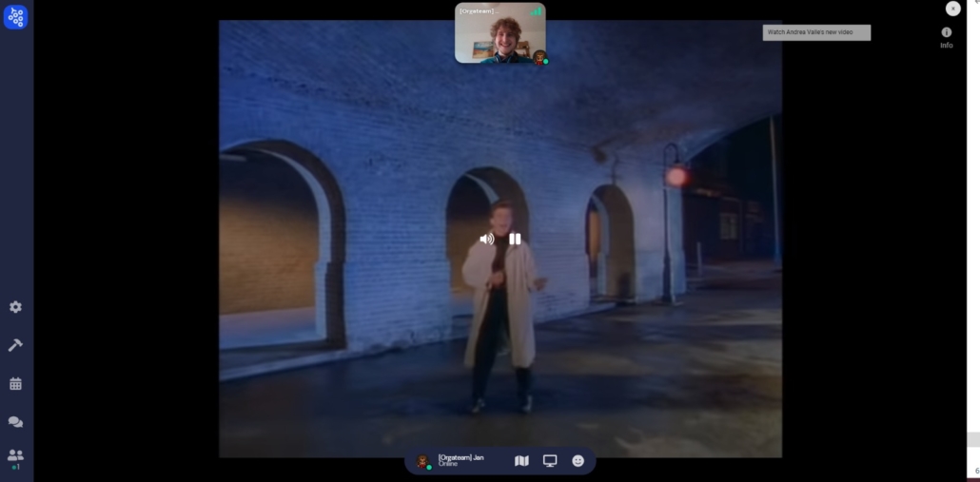This screenshot has height=482, width=980.
Task: Show the participants list
Action: (15, 456)
